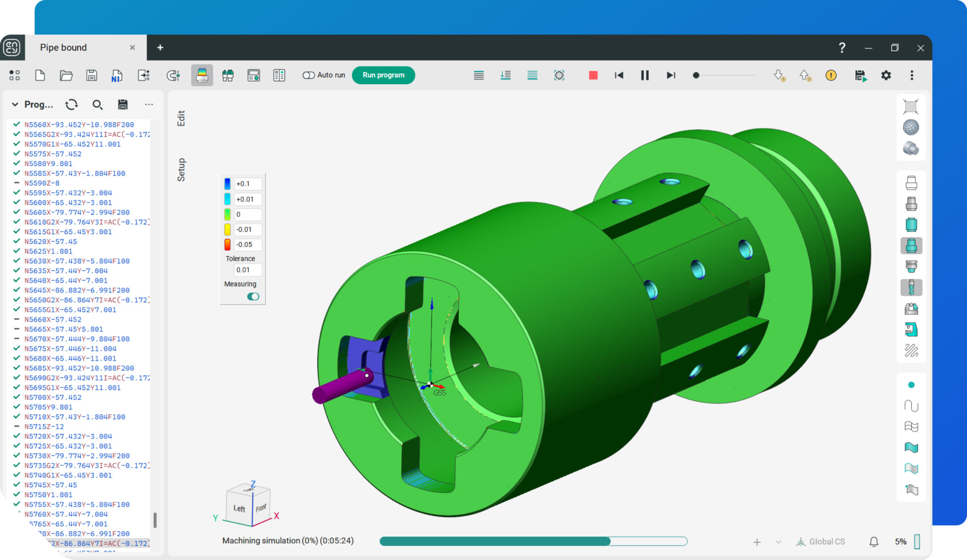Click the red -0.05 color swatch
The height and width of the screenshot is (560, 967).
pos(227,244)
